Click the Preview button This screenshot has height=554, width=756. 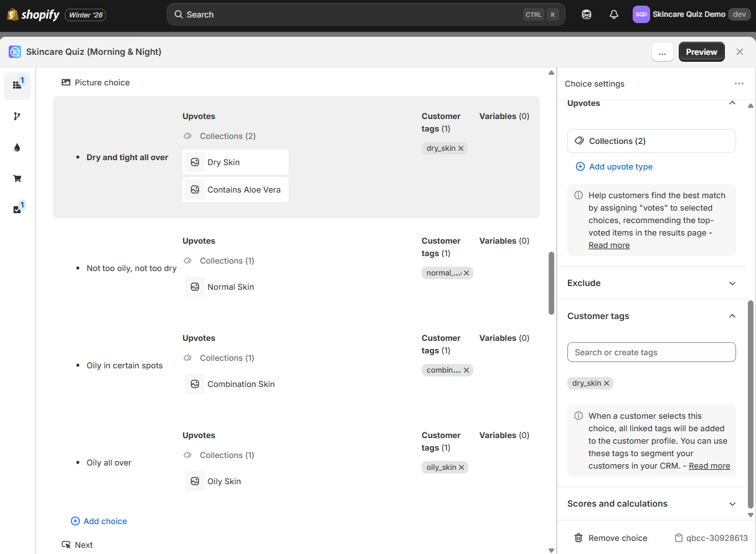point(701,52)
